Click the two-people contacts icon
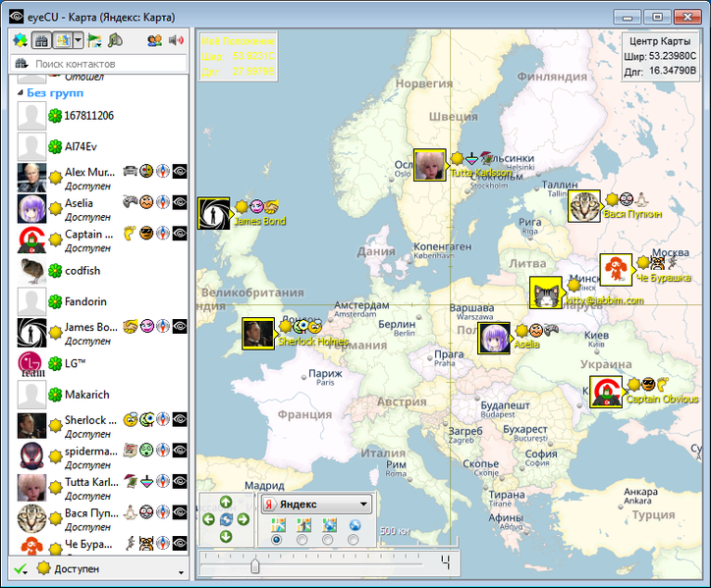Screen dimensions: 711x588 click(x=155, y=40)
